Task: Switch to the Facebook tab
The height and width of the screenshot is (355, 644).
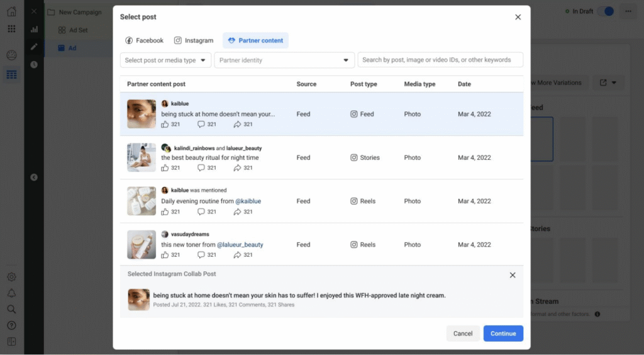Action: (144, 40)
